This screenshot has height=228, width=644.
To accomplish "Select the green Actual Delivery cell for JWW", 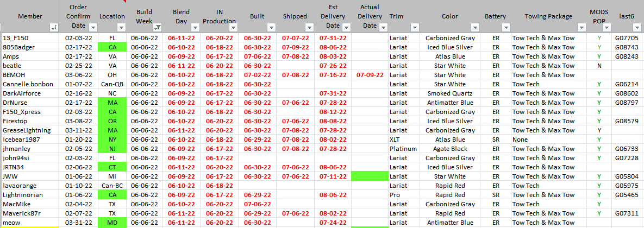I will click(x=369, y=176).
